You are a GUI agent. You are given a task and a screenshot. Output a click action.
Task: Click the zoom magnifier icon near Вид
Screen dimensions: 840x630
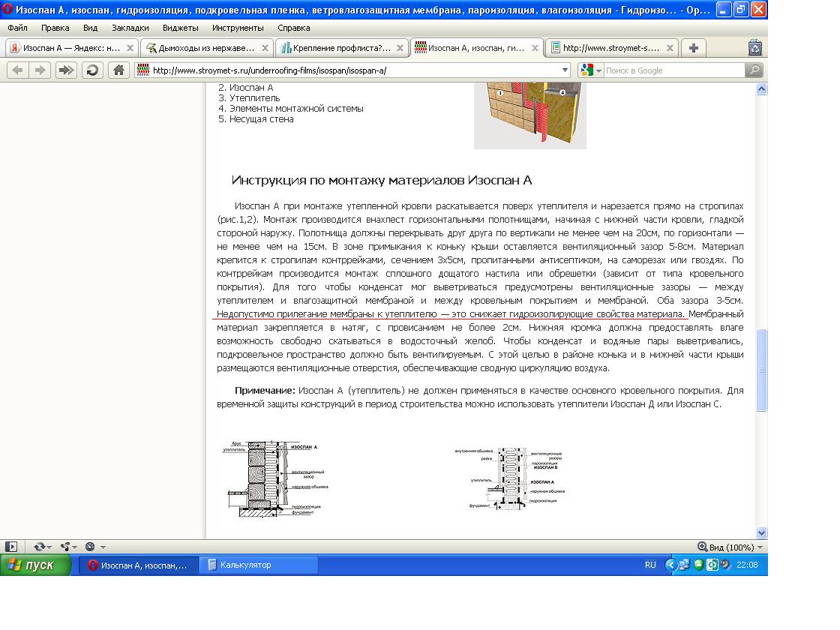pyautogui.click(x=702, y=547)
